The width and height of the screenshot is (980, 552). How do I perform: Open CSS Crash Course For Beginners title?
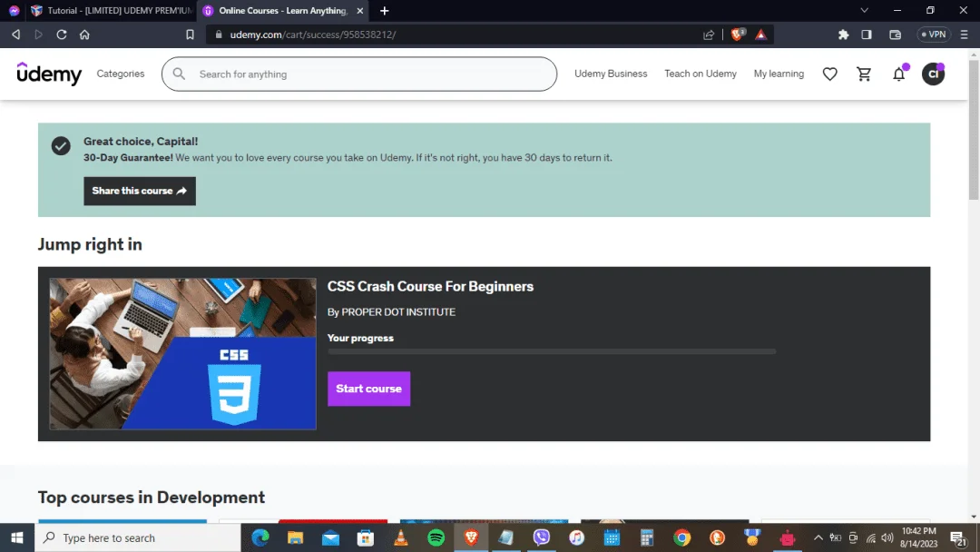430,286
